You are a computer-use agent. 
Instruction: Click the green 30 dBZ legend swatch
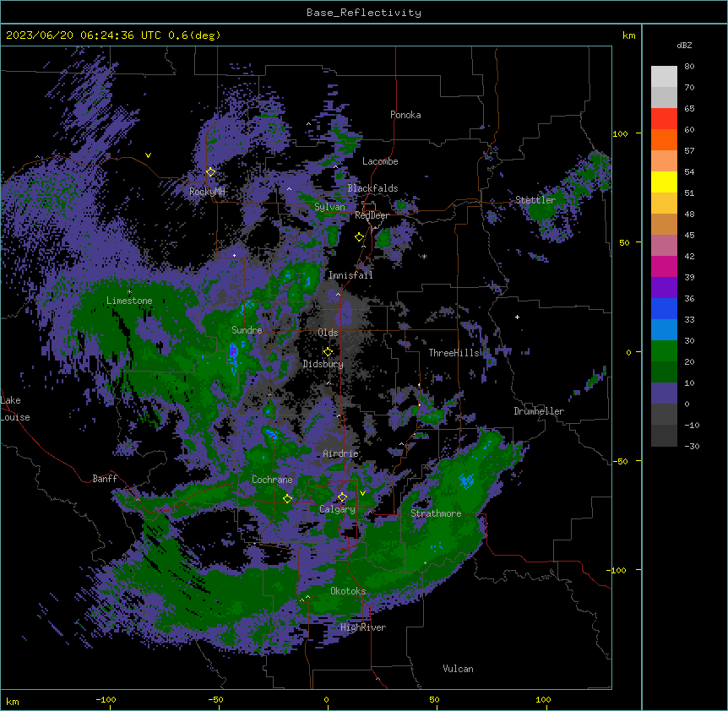tap(664, 351)
